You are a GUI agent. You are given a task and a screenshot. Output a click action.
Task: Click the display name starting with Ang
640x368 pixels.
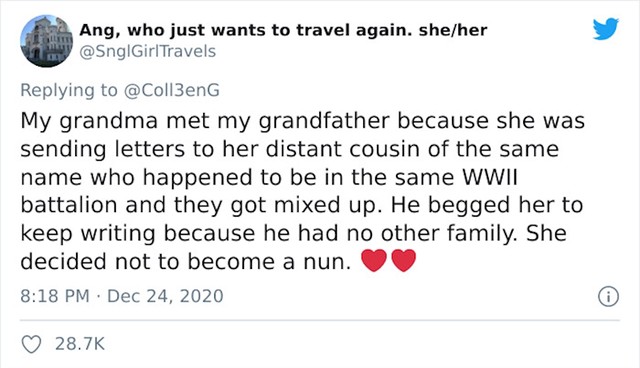coord(283,30)
